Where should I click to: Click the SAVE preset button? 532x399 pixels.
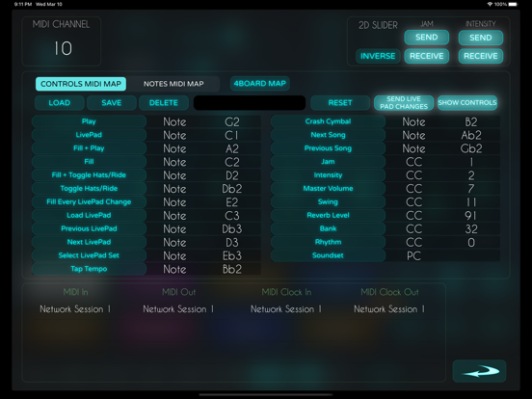pyautogui.click(x=111, y=103)
